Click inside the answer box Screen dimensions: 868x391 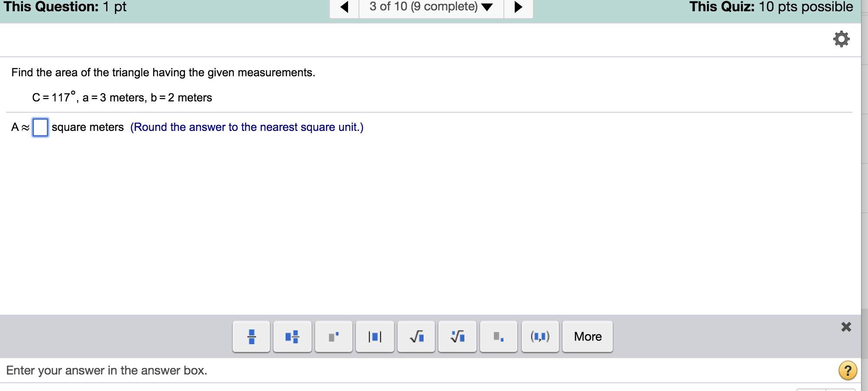click(x=39, y=127)
